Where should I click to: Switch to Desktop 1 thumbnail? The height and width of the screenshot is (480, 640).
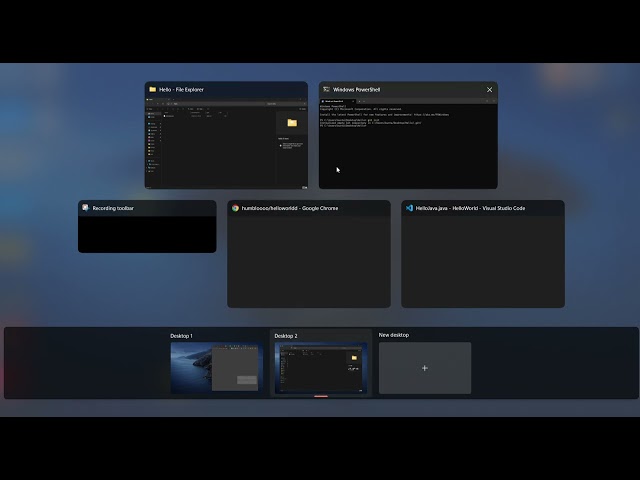tap(216, 368)
